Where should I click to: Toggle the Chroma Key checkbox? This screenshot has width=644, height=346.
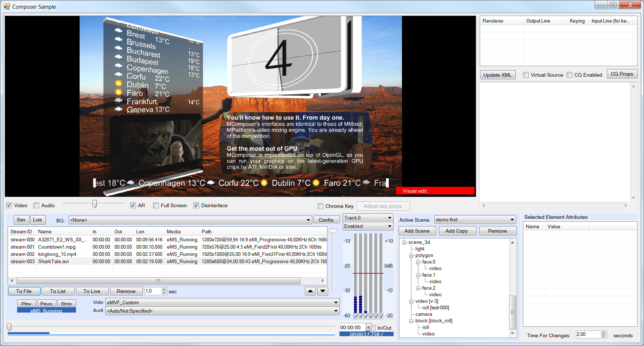point(320,206)
